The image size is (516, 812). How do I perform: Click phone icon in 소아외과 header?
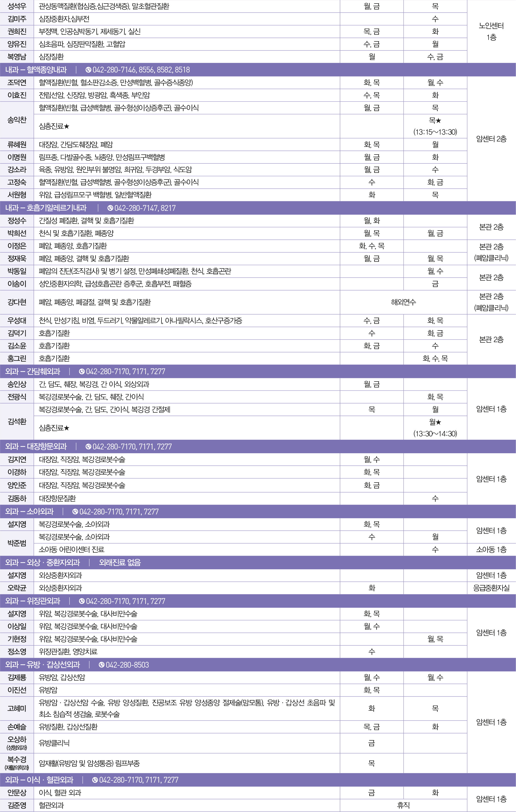point(75,511)
